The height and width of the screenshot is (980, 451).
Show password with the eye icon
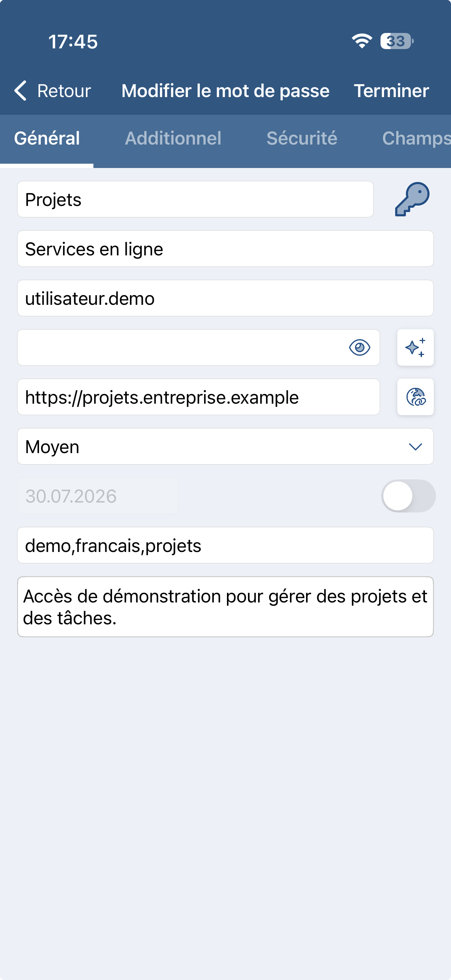[359, 347]
